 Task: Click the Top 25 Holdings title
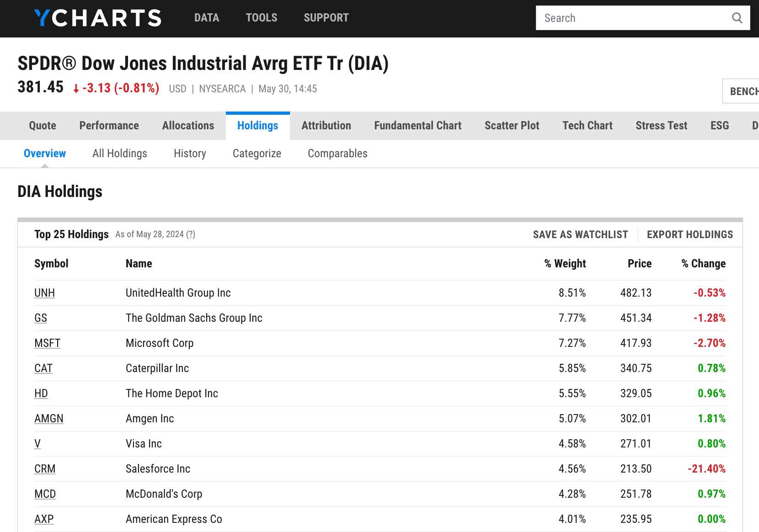click(71, 234)
